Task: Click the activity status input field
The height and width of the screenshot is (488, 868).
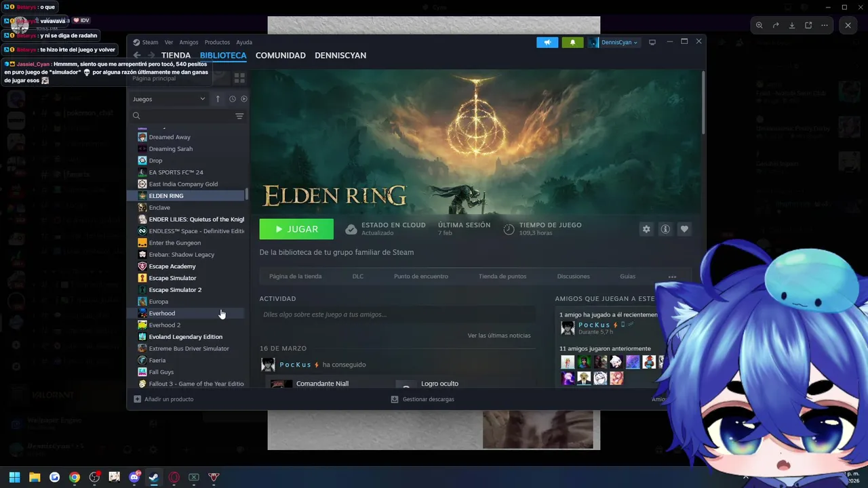Action: tap(397, 314)
